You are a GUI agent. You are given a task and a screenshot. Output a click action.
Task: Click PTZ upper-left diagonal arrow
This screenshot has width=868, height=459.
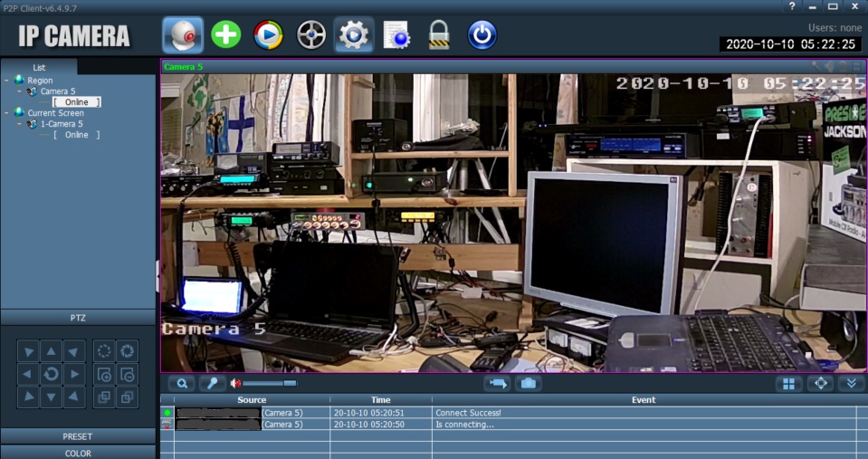(28, 351)
